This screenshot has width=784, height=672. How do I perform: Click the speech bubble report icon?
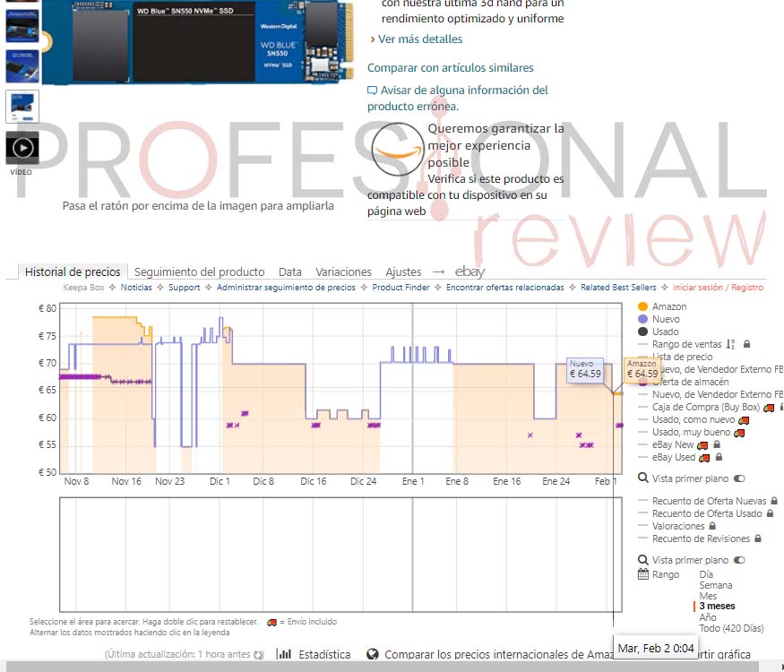click(372, 90)
